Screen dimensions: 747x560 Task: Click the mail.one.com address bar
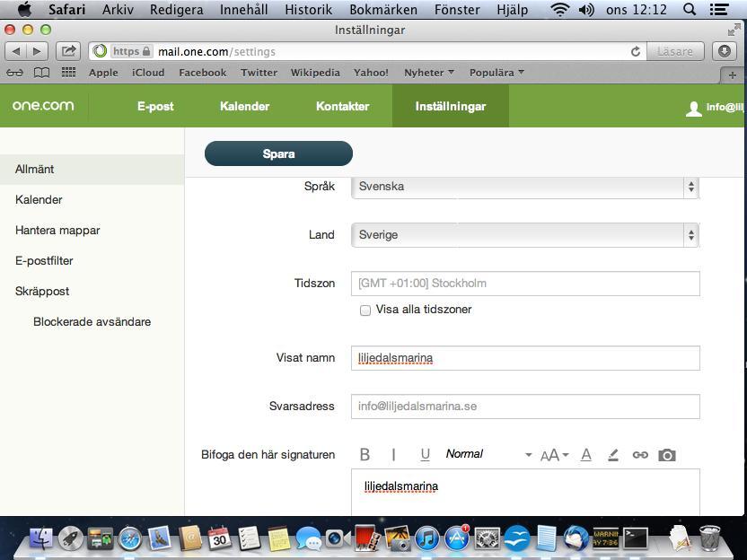[367, 51]
